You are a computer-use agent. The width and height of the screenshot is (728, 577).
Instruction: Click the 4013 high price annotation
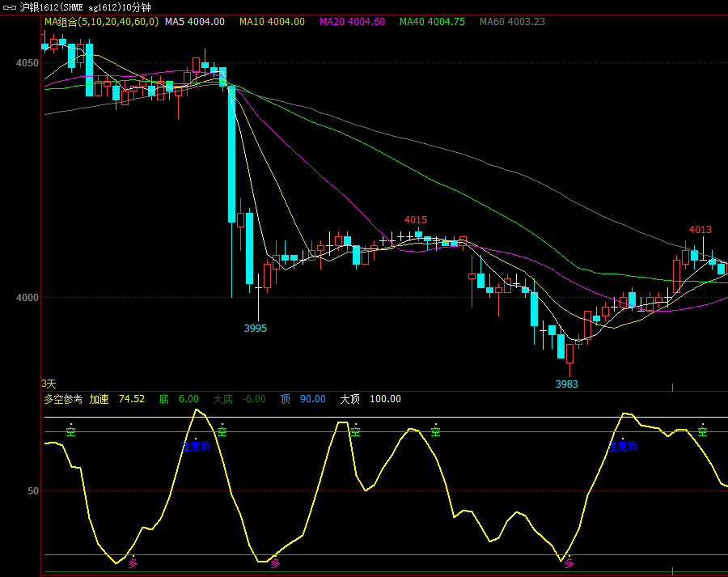700,230
